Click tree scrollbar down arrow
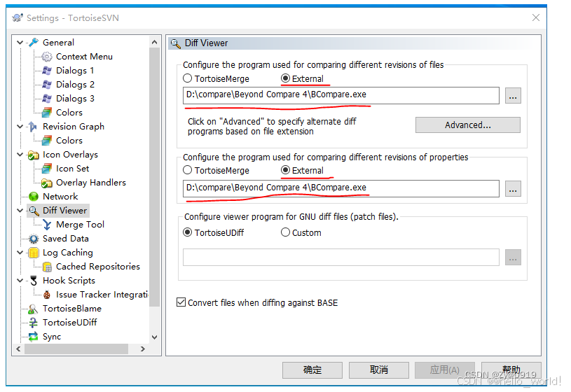The image size is (571, 392). coord(154,337)
